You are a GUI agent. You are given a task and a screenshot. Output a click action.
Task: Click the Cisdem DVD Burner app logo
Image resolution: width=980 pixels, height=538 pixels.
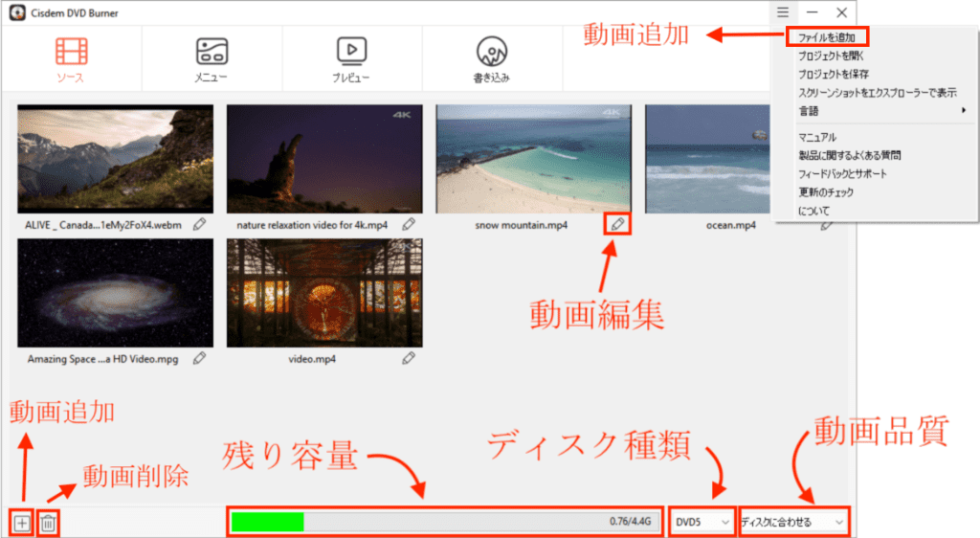pos(17,12)
